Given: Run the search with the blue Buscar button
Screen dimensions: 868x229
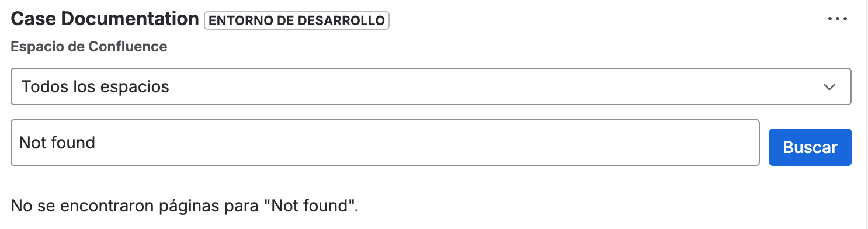Looking at the screenshot, I should click(810, 147).
